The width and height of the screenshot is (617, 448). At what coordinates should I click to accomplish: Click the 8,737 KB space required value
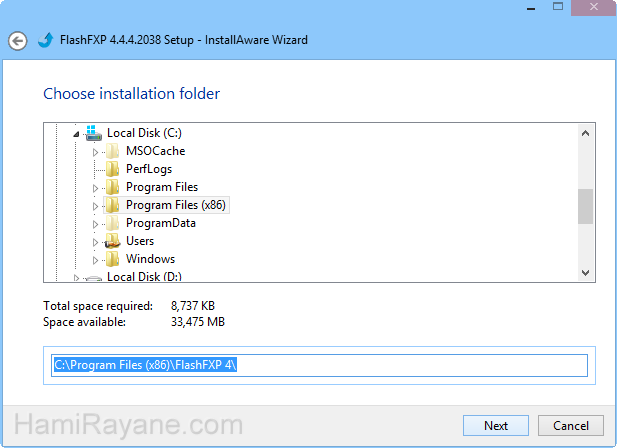tap(193, 306)
